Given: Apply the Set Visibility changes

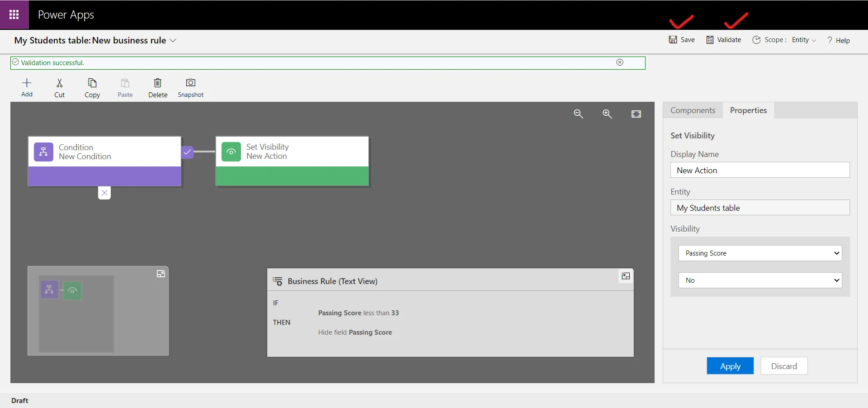Looking at the screenshot, I should tap(730, 366).
